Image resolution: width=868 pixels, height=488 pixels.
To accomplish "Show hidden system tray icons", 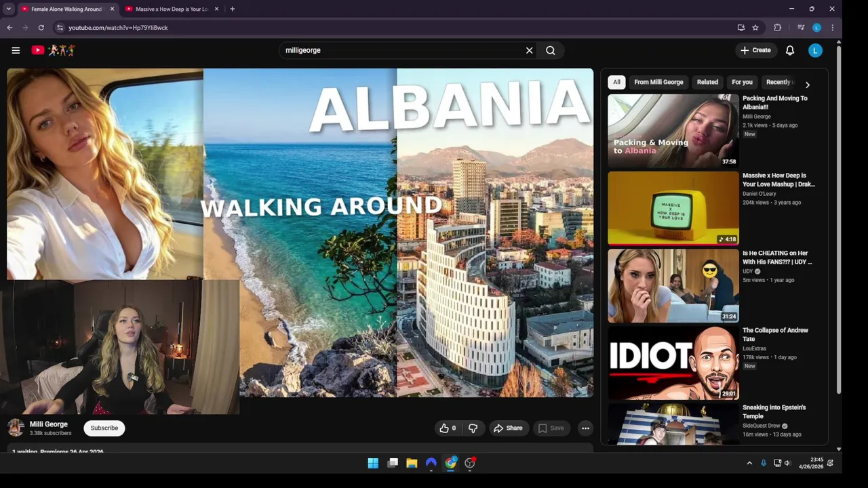I will (x=749, y=463).
